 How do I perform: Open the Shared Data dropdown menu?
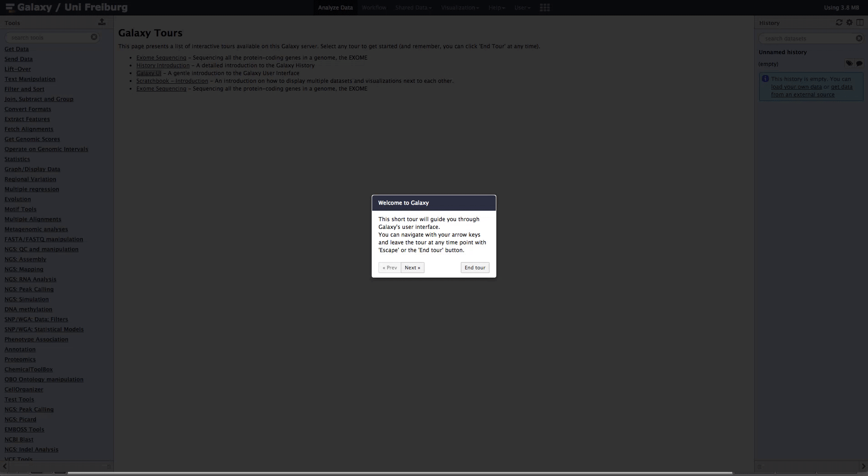point(414,8)
